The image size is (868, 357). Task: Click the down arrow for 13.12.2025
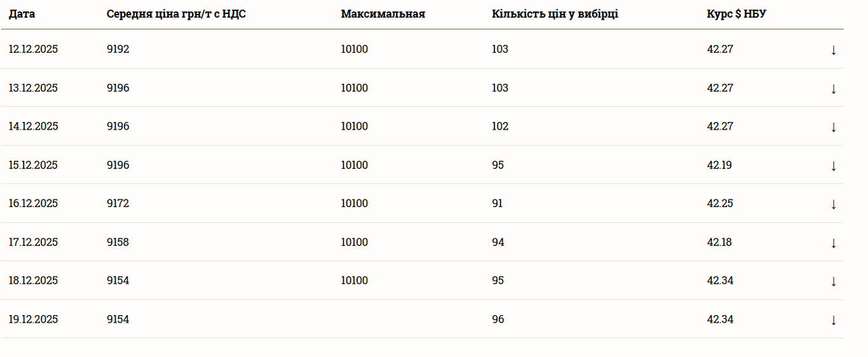pyautogui.click(x=834, y=88)
